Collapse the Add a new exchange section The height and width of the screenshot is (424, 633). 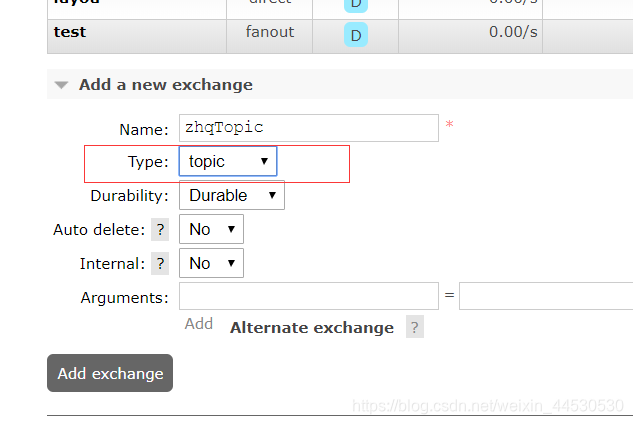[61, 85]
